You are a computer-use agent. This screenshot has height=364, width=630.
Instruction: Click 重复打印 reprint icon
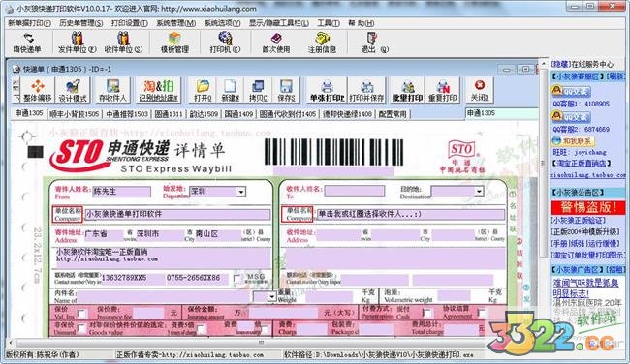coord(443,90)
